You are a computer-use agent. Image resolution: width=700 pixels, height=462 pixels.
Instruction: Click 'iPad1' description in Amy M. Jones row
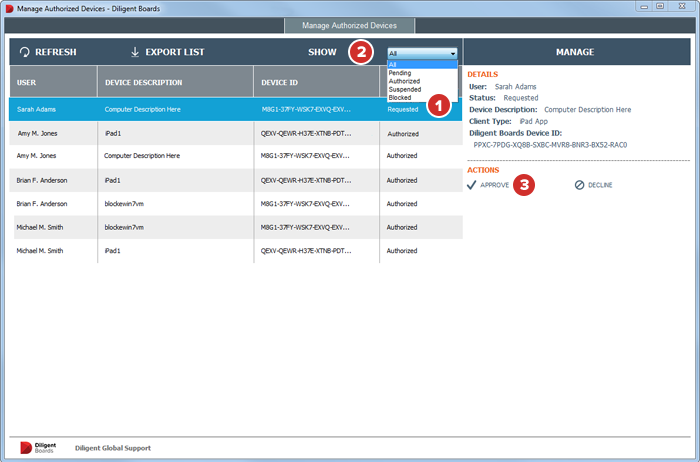[x=113, y=133]
